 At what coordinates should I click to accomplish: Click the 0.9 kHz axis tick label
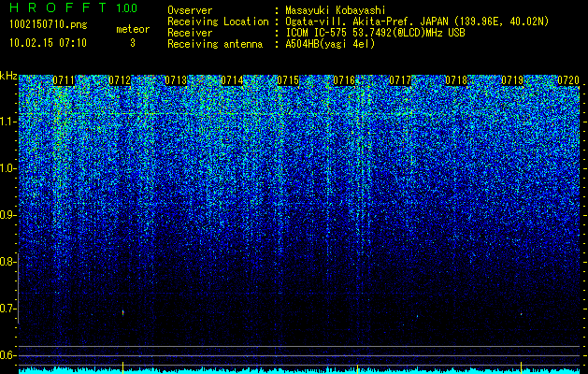(7, 215)
